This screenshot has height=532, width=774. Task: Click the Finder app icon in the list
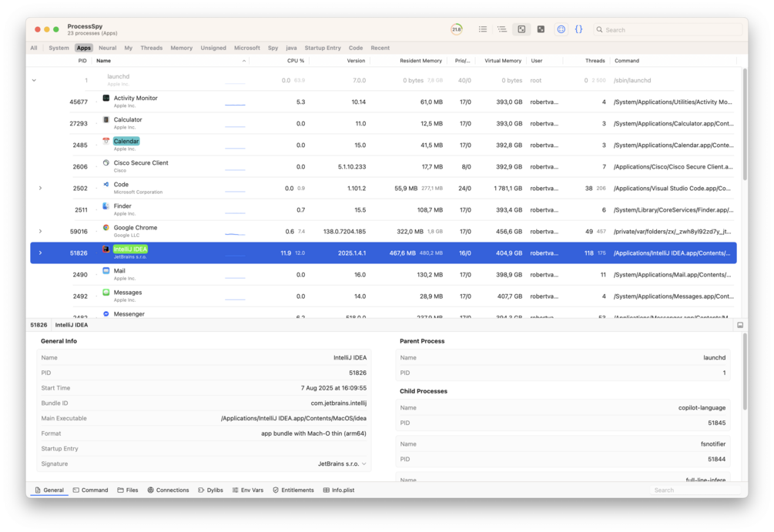tap(106, 206)
